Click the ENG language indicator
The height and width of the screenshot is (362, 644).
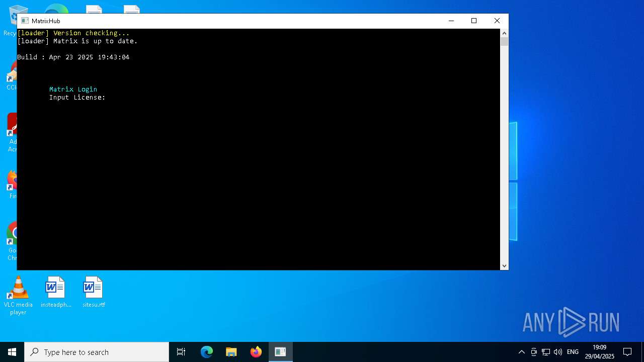(x=573, y=352)
